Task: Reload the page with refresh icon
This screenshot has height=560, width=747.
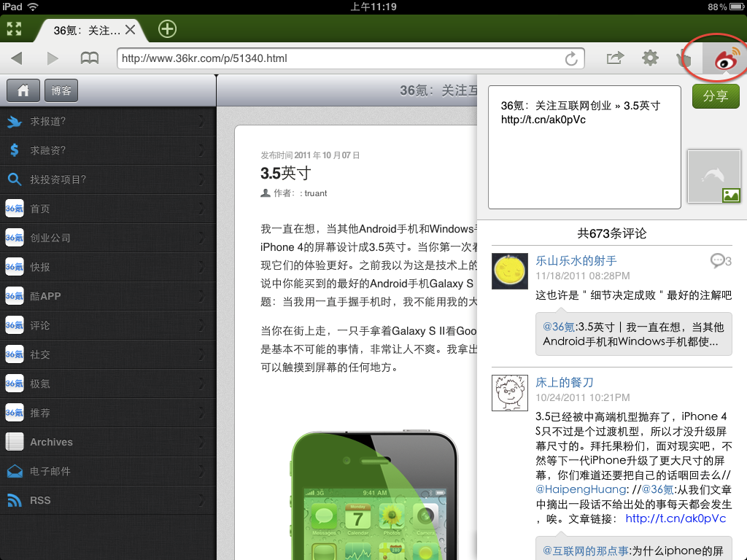Action: click(x=571, y=58)
